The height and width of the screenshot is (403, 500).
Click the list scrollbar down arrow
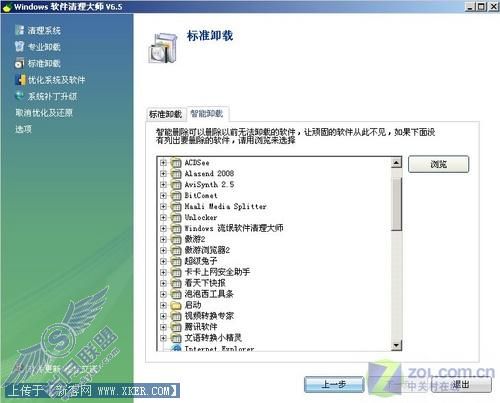click(396, 345)
